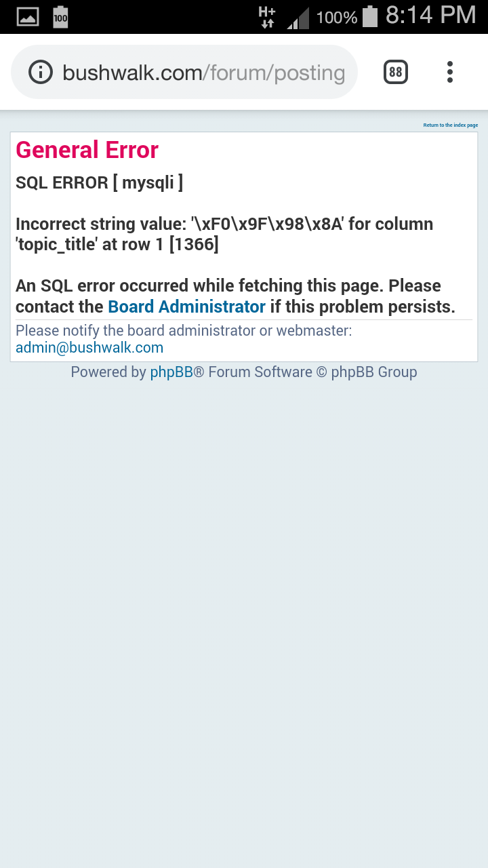Viewport: 488px width, 868px height.
Task: Follow the Return to the index page link
Action: [x=451, y=125]
